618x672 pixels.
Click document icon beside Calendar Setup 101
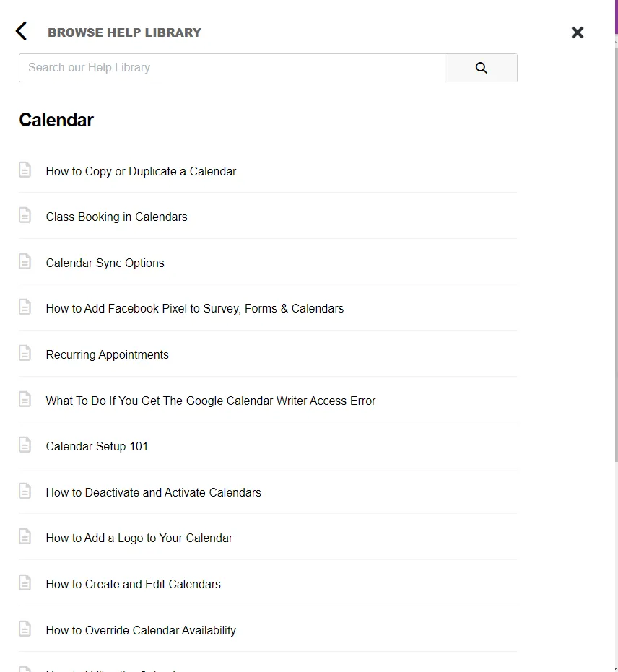(25, 445)
